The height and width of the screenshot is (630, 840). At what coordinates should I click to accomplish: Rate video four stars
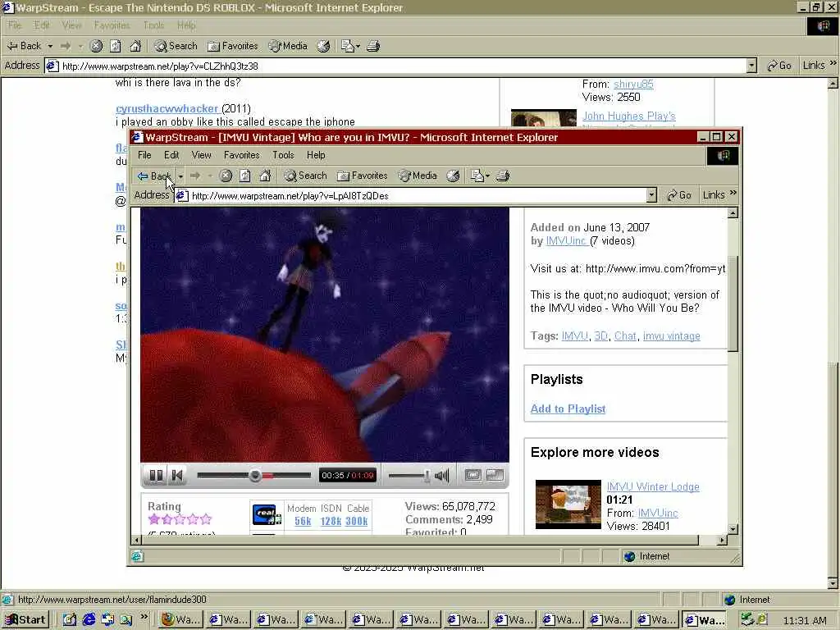192,518
